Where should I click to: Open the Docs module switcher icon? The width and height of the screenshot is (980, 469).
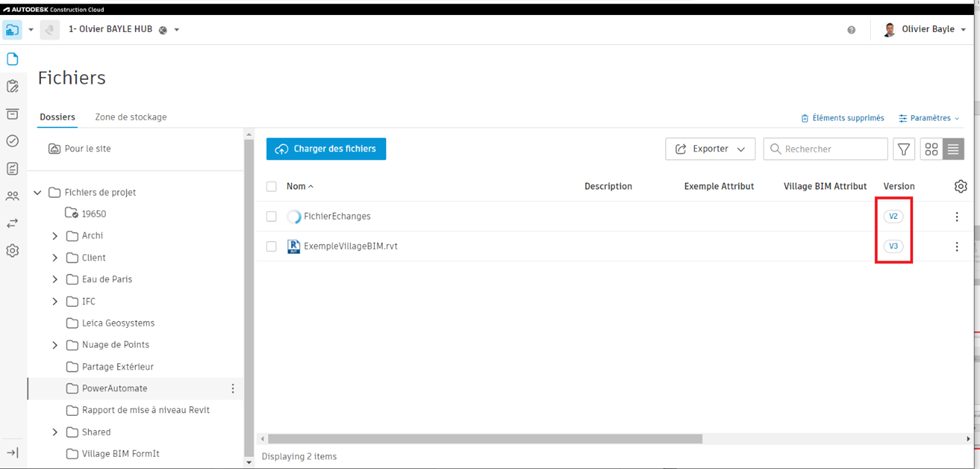[x=12, y=29]
